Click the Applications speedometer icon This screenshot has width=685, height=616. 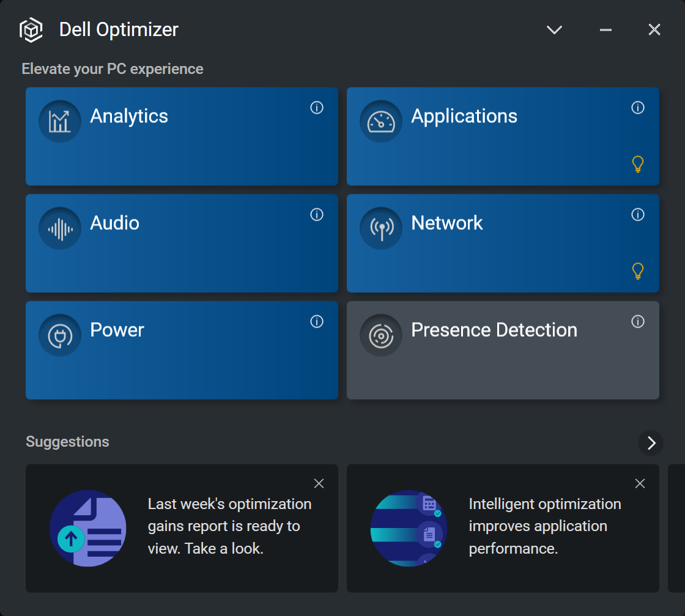point(381,122)
